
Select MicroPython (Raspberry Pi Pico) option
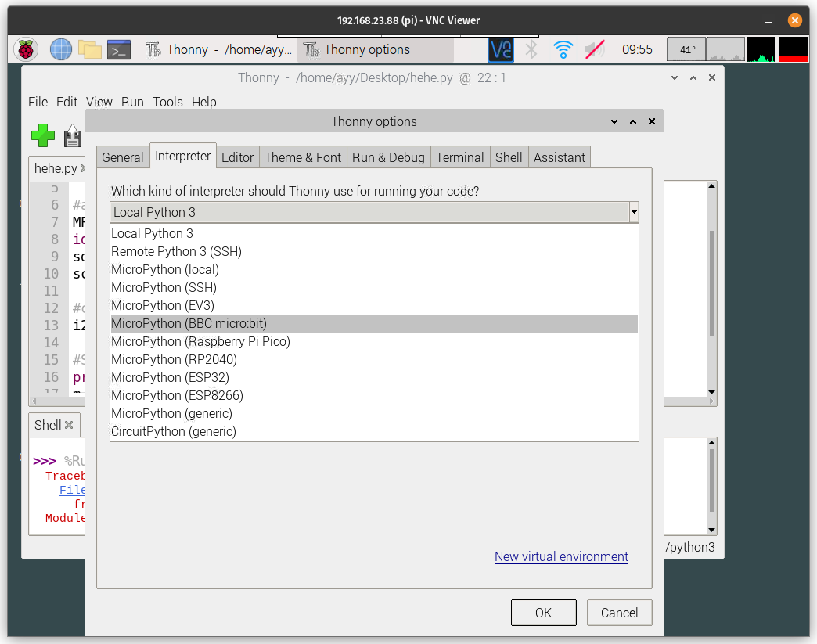tap(374, 341)
